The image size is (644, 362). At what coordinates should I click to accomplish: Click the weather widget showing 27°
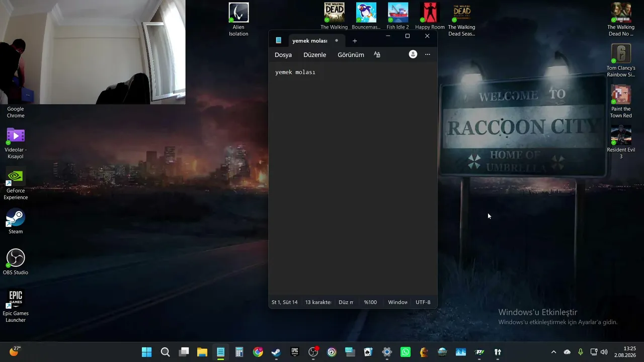[15, 351]
